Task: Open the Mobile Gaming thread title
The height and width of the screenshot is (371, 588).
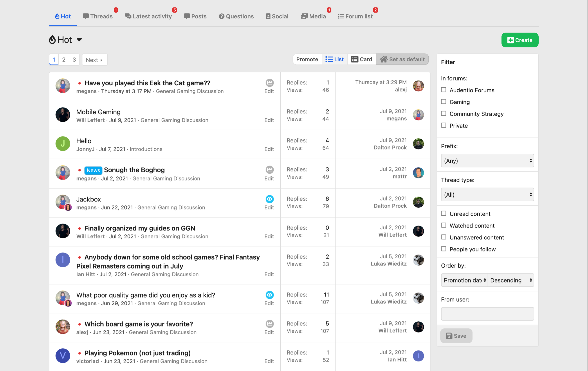Action: click(x=98, y=112)
